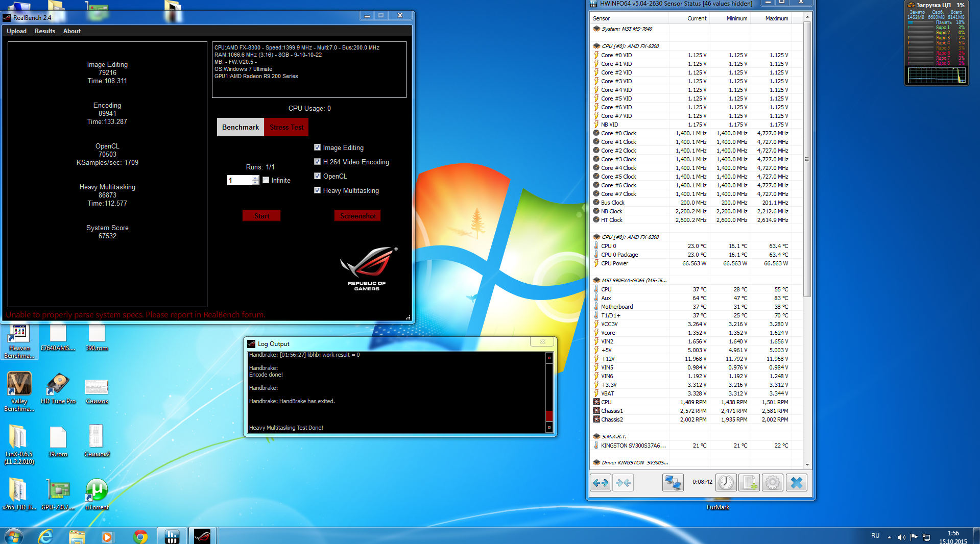Open HWiNFO remote network monitors button
The width and height of the screenshot is (980, 544).
click(673, 482)
